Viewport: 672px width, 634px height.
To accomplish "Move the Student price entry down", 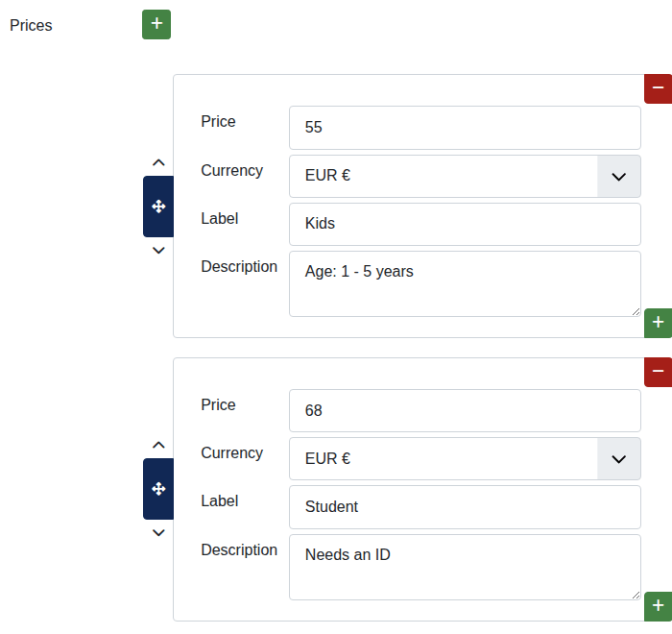I will click(158, 533).
